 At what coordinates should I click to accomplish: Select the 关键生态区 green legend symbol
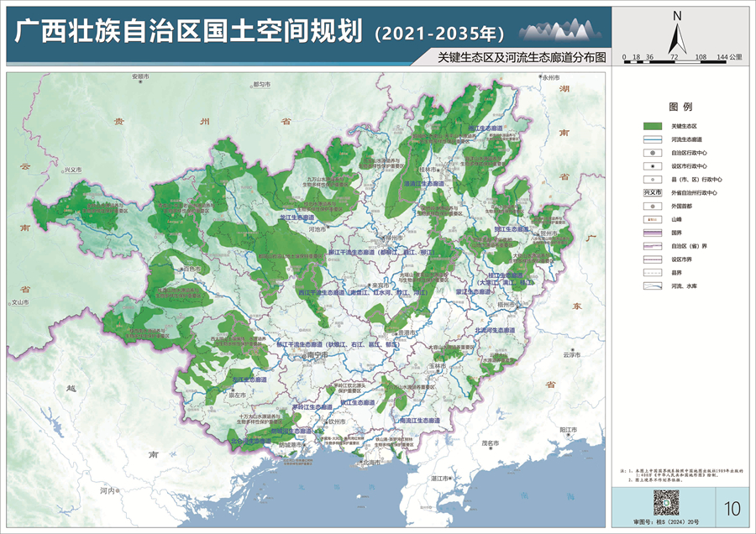tap(652, 127)
